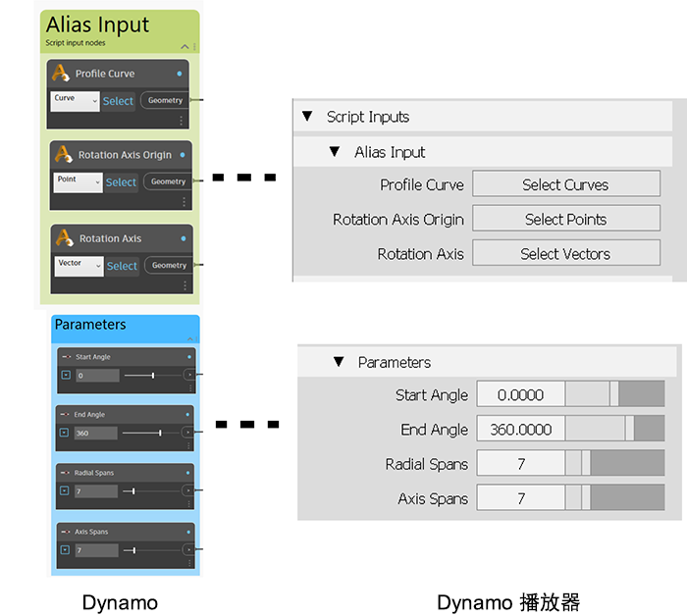Click the Select Curves button
687x616 pixels.
pos(566,184)
